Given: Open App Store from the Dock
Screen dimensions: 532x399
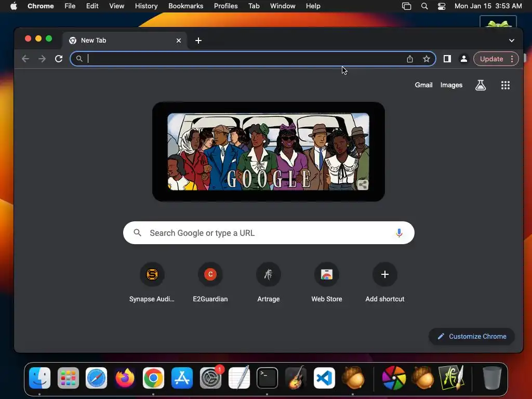Looking at the screenshot, I should [x=182, y=378].
